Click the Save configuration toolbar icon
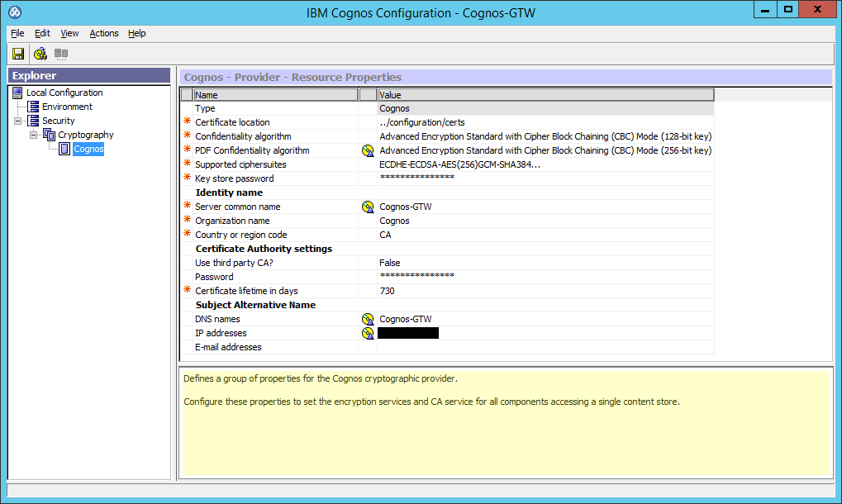842x504 pixels. 18,54
